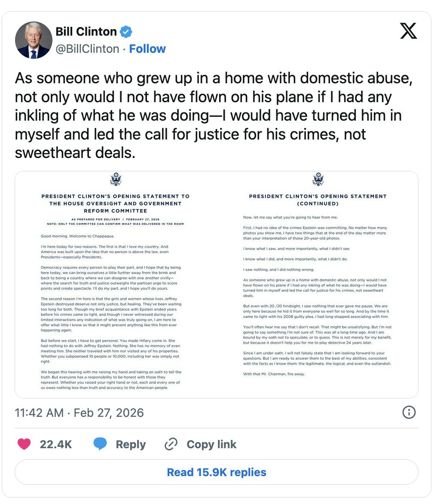
Task: Click the Copy link chain icon
Action: [x=171, y=444]
